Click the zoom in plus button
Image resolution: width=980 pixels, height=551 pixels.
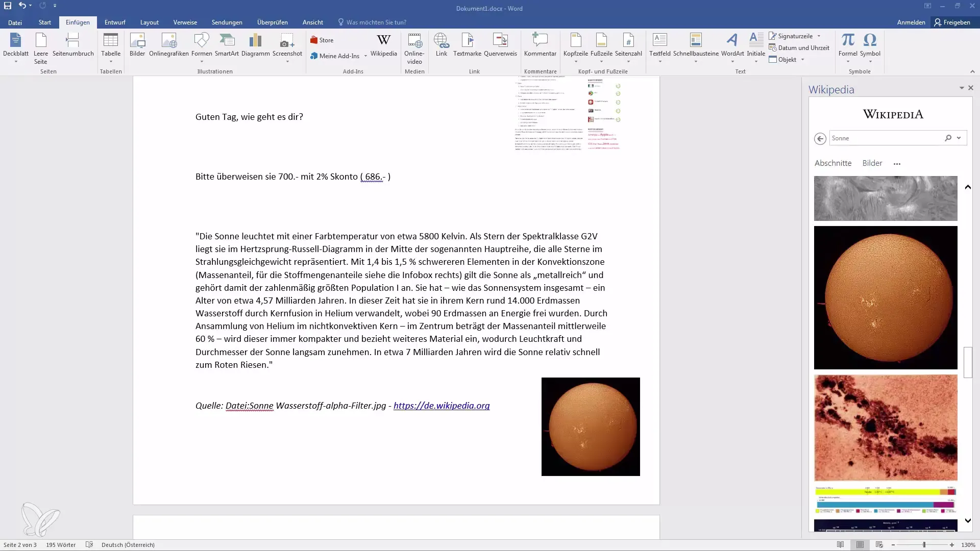[x=952, y=545]
